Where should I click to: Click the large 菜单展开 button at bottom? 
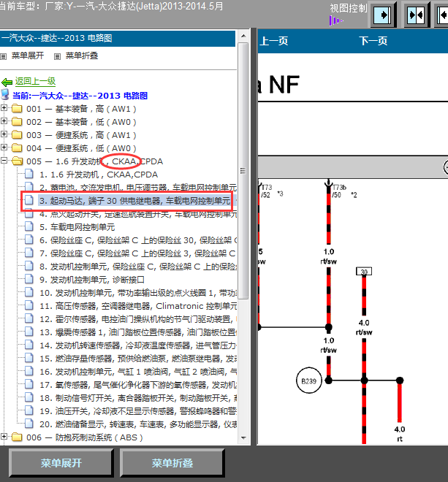tap(61, 463)
